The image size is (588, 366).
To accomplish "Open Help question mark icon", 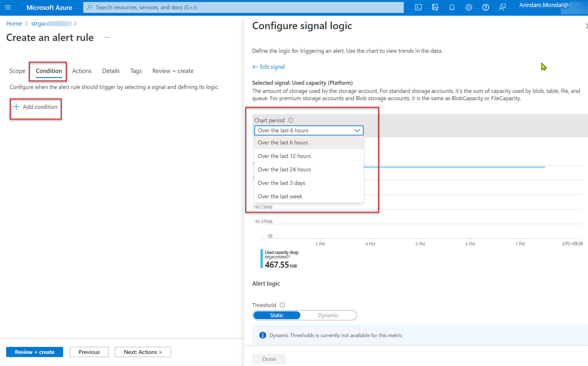I will point(485,8).
